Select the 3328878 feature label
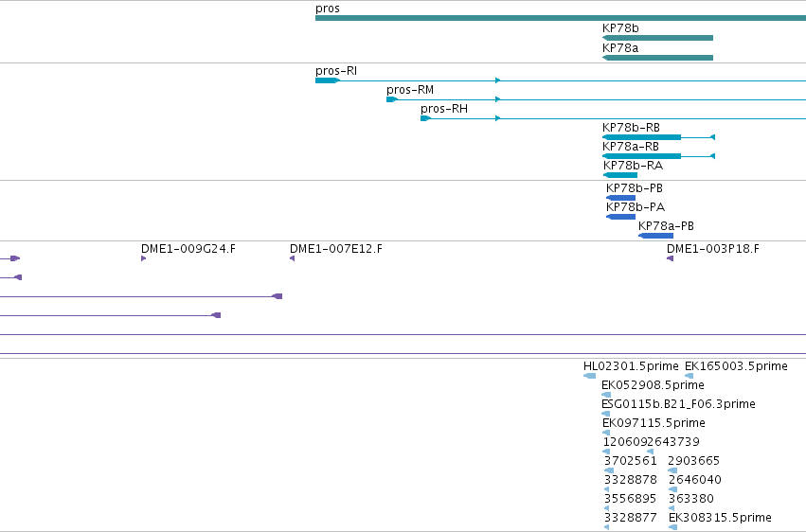This screenshot has height=532, width=806. pos(630,480)
